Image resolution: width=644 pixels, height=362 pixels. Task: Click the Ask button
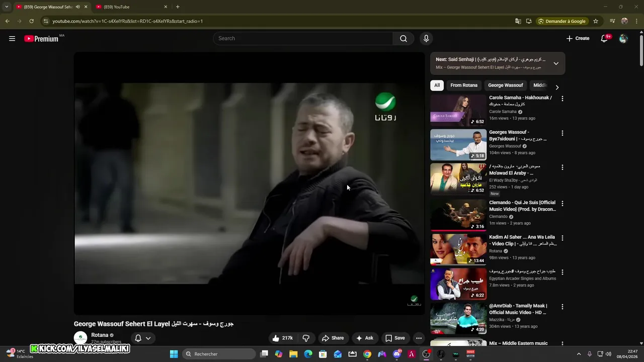click(365, 338)
